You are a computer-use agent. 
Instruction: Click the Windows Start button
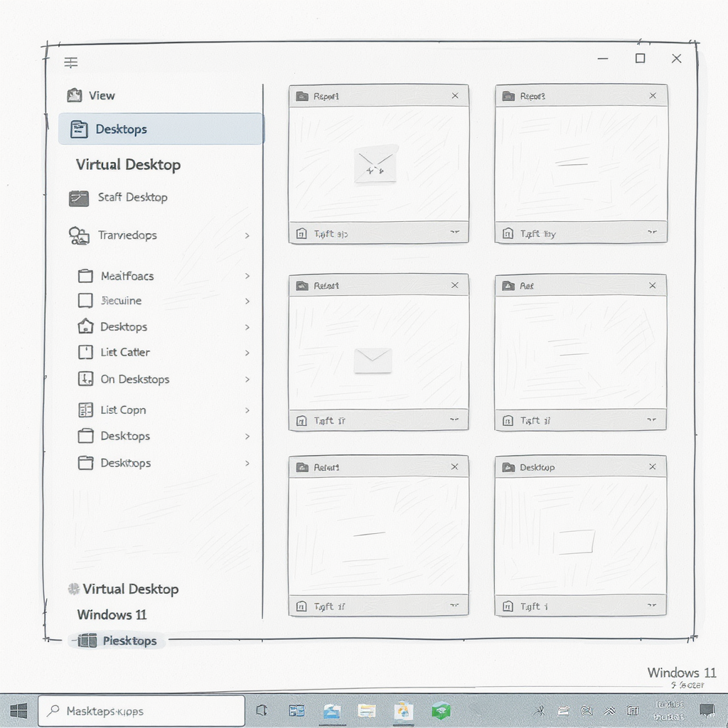[x=18, y=711]
